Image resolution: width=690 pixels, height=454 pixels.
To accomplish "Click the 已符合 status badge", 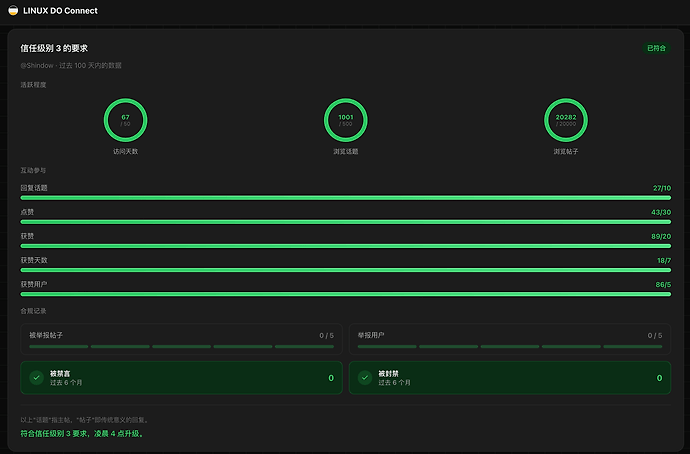I will 656,48.
